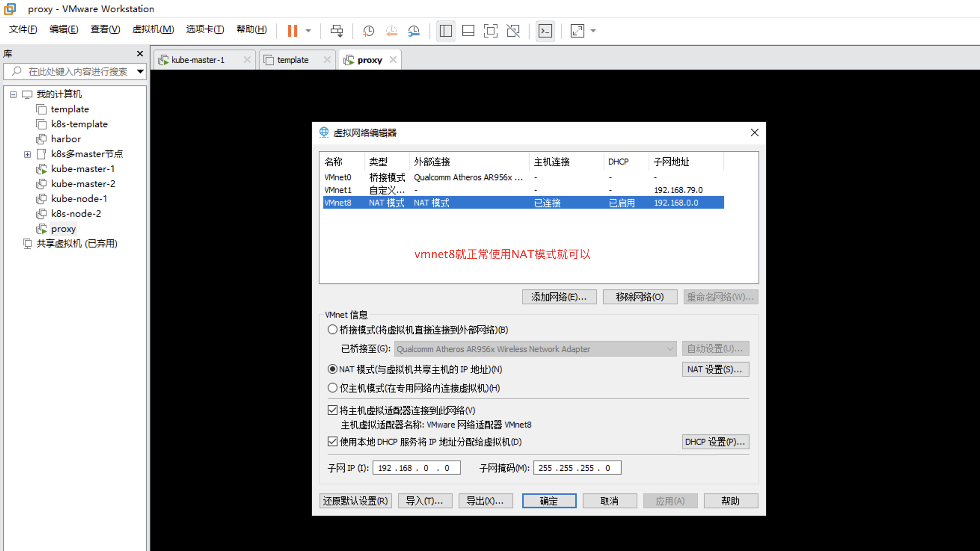Screen dimensions: 980x551
Task: Click the 添加网络(E)... button
Action: click(559, 297)
